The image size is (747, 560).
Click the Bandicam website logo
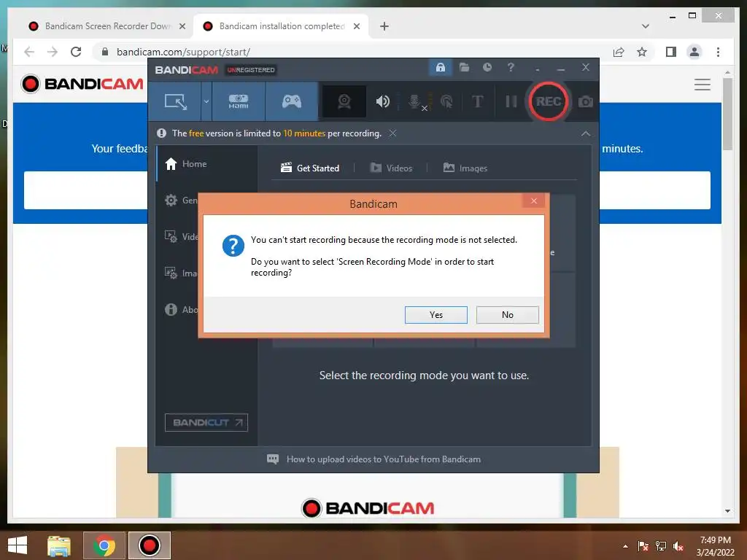pos(82,84)
